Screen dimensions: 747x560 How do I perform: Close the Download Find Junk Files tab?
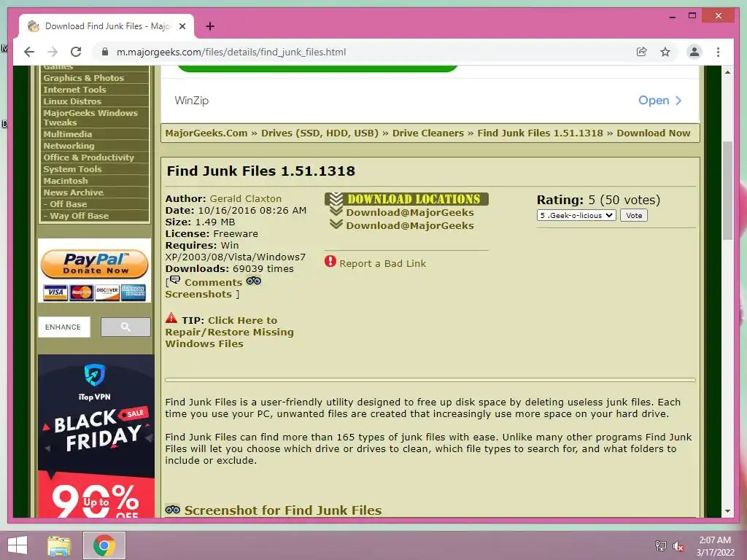pyautogui.click(x=182, y=26)
